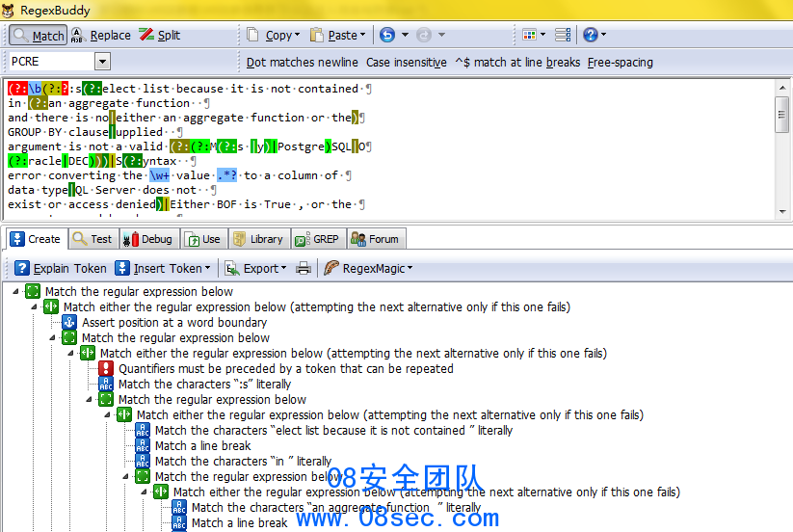This screenshot has height=532, width=793.
Task: Switch to the Forum tab
Action: coord(376,239)
